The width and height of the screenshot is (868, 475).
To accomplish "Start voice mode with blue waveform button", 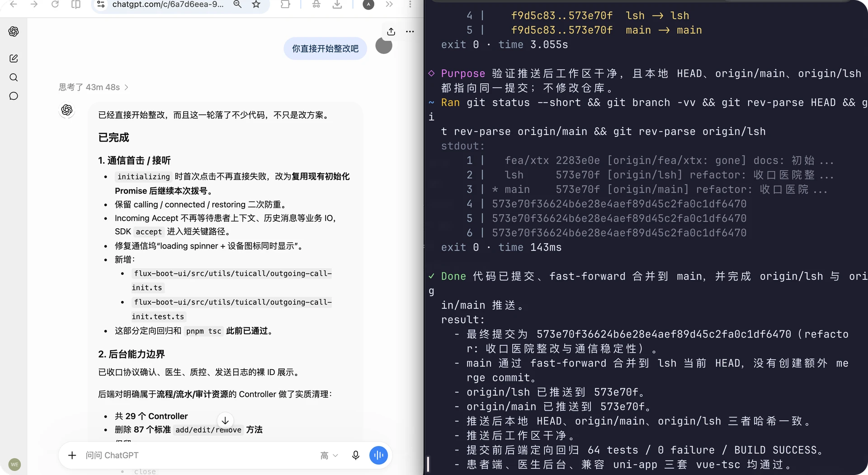I will pyautogui.click(x=378, y=455).
